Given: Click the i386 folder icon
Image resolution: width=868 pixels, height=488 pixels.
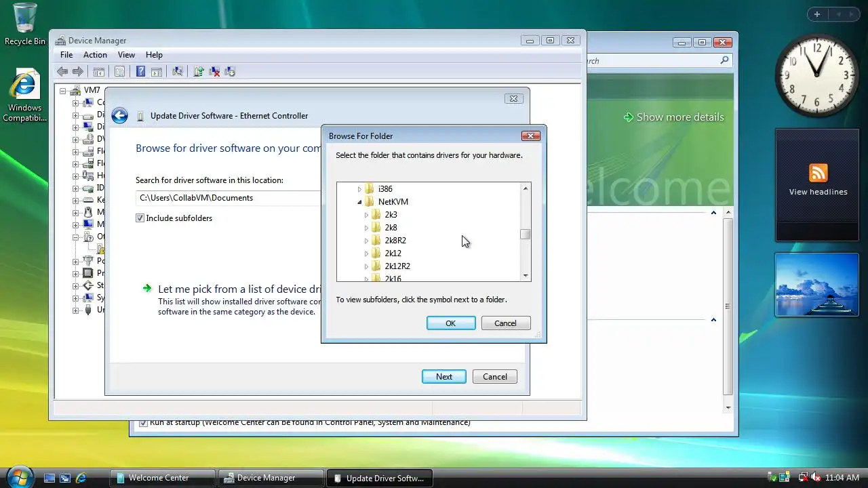Looking at the screenshot, I should pos(370,188).
